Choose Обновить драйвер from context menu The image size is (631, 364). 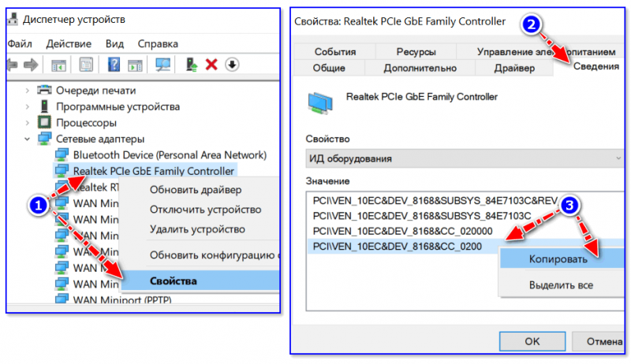(x=196, y=190)
